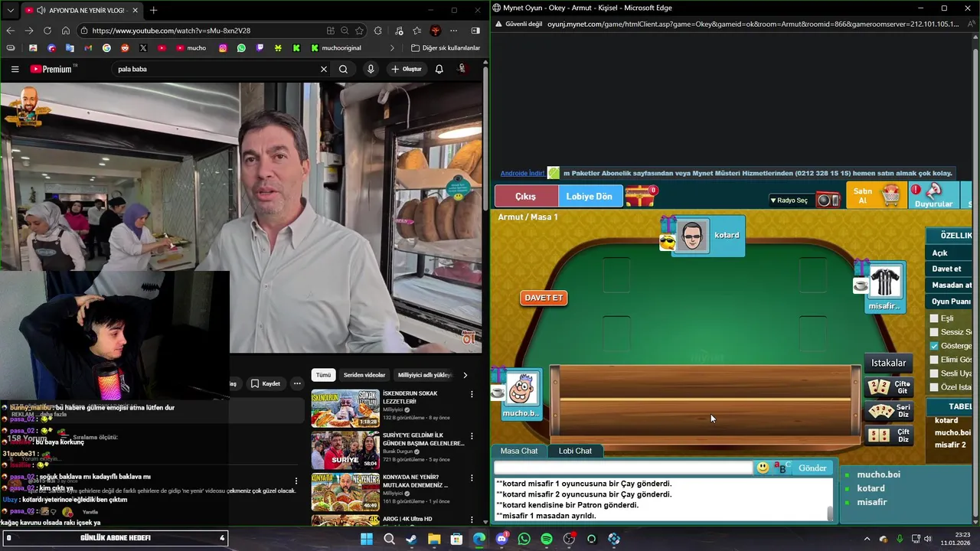This screenshot has width=980, height=551.
Task: Clear the YouTube search box
Action: [x=323, y=69]
